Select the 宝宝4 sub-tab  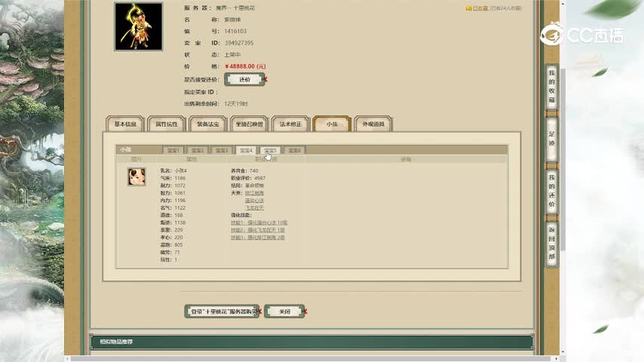pos(246,150)
